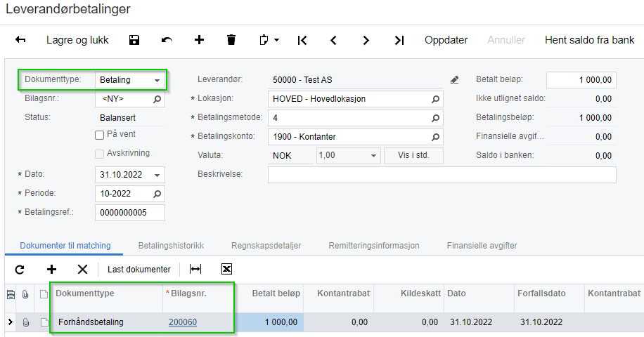Viewport: 644px width, 337px height.
Task: Open the 200060 Bilagsnr. link
Action: (x=183, y=322)
